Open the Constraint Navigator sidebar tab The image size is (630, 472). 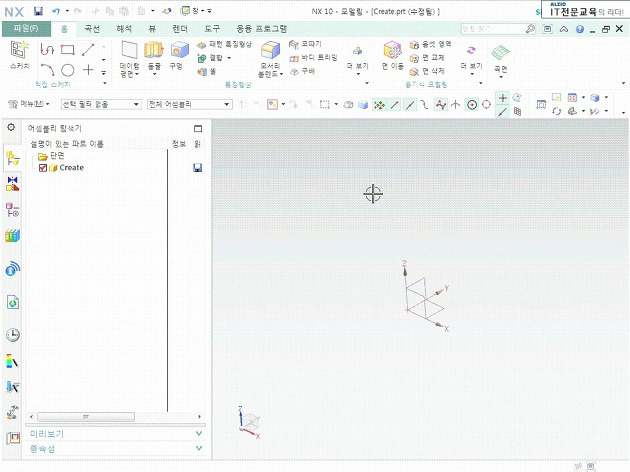click(x=12, y=184)
